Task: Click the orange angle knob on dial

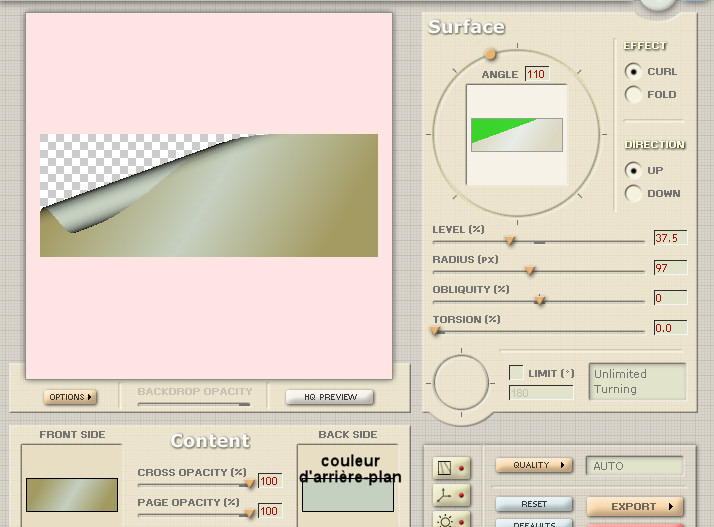Action: click(x=490, y=54)
